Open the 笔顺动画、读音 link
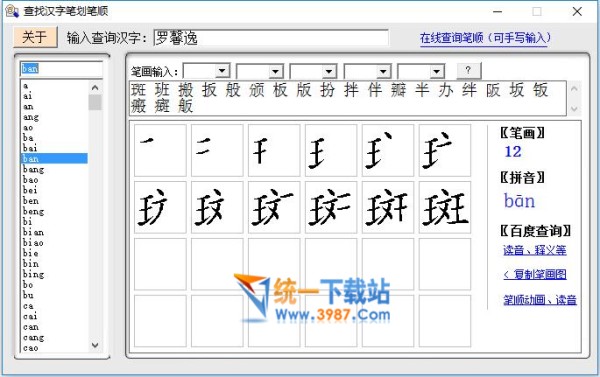 [x=540, y=300]
